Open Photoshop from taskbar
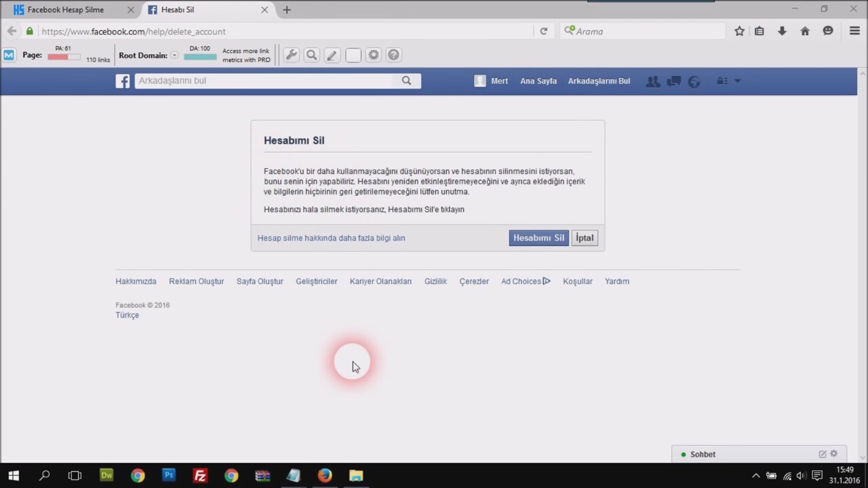 pos(169,476)
